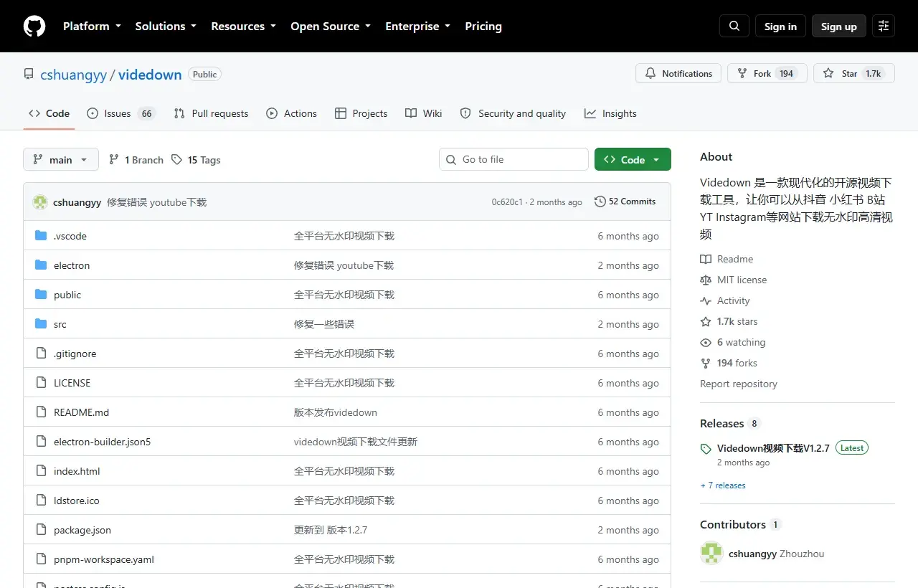Screen dimensions: 918x588
Task: Expand the Open Source menu
Action: point(331,26)
